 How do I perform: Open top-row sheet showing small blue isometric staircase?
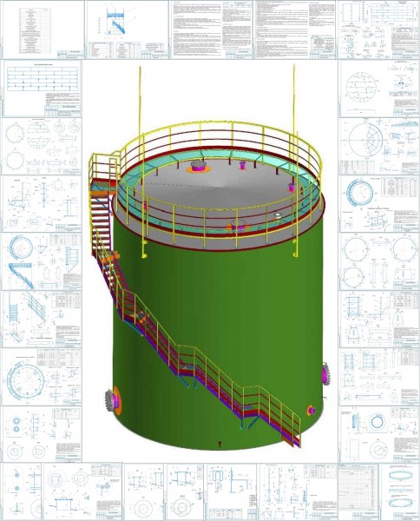(127, 30)
